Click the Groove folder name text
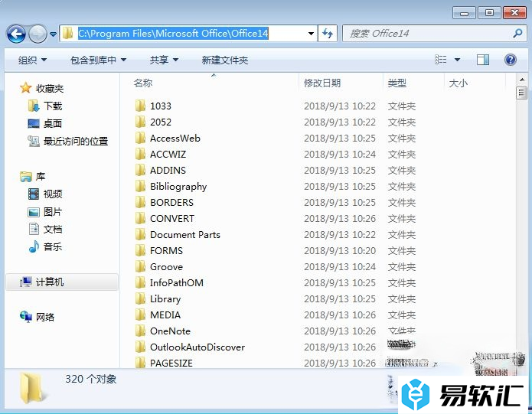 pos(166,267)
